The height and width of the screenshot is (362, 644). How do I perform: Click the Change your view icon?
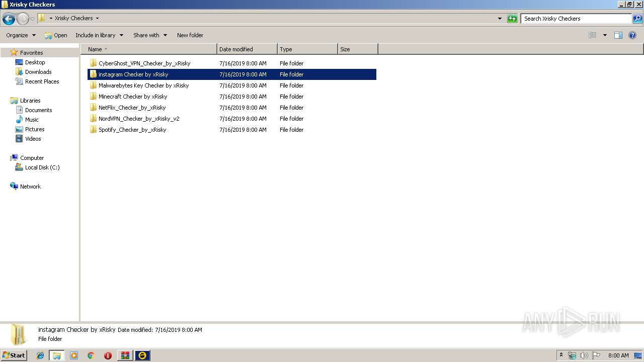593,35
